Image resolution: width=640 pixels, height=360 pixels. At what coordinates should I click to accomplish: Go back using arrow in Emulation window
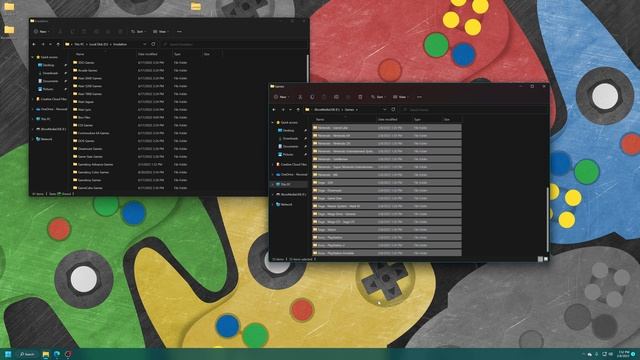tap(34, 44)
